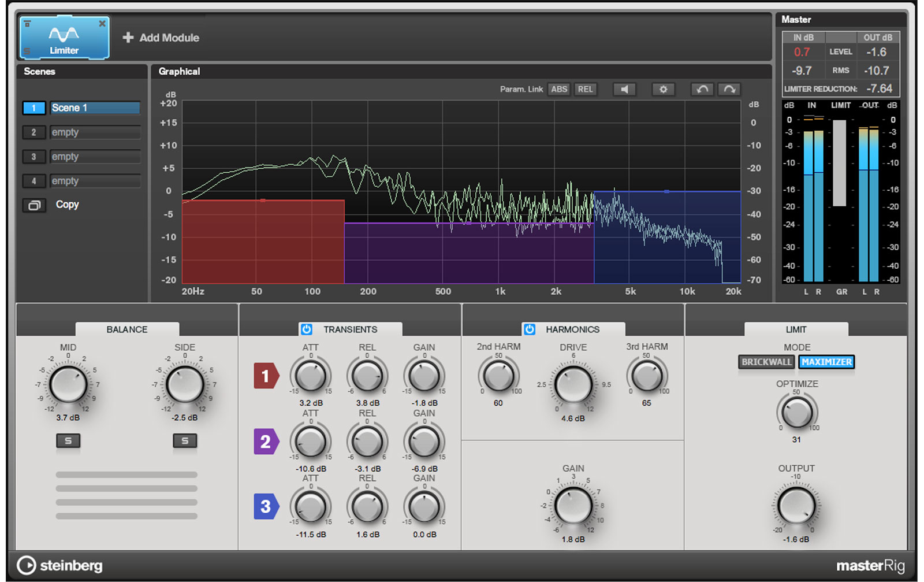Select MAXIMIZER limiter mode
This screenshot has width=924, height=582.
[826, 362]
